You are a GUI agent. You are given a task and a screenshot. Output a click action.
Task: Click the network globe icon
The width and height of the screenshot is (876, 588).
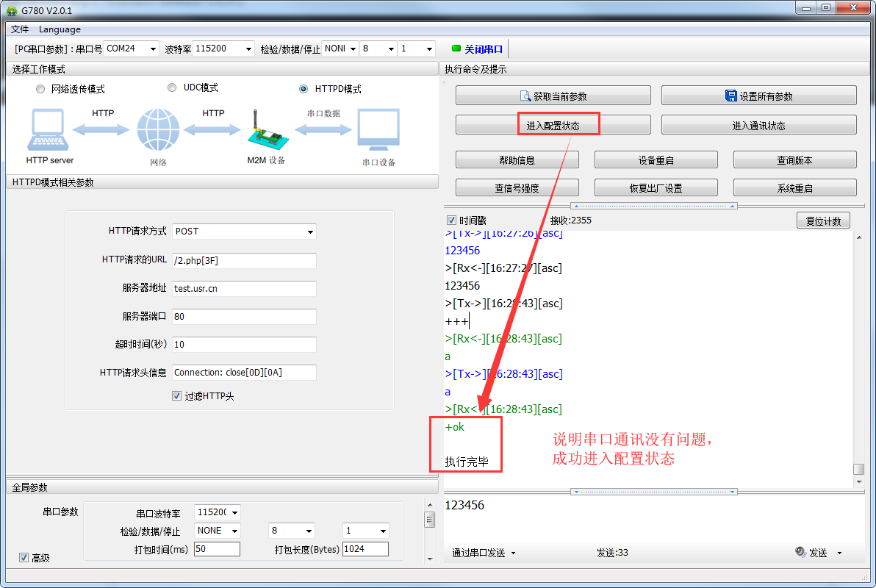158,130
